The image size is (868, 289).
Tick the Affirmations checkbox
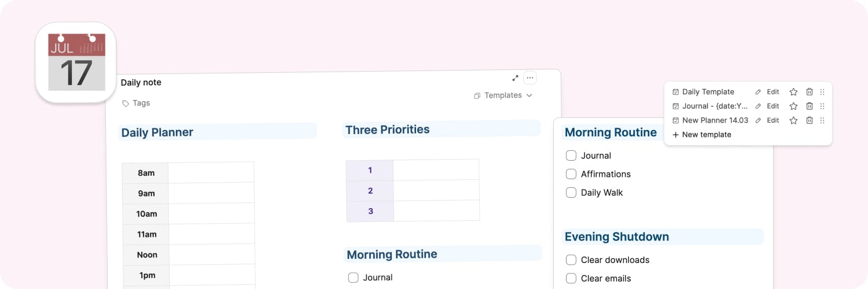(x=571, y=174)
